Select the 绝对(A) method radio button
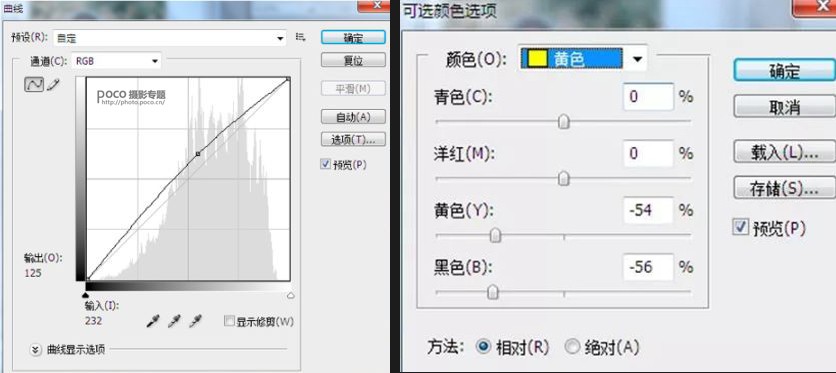Screen dimensions: 836x373 [572, 347]
